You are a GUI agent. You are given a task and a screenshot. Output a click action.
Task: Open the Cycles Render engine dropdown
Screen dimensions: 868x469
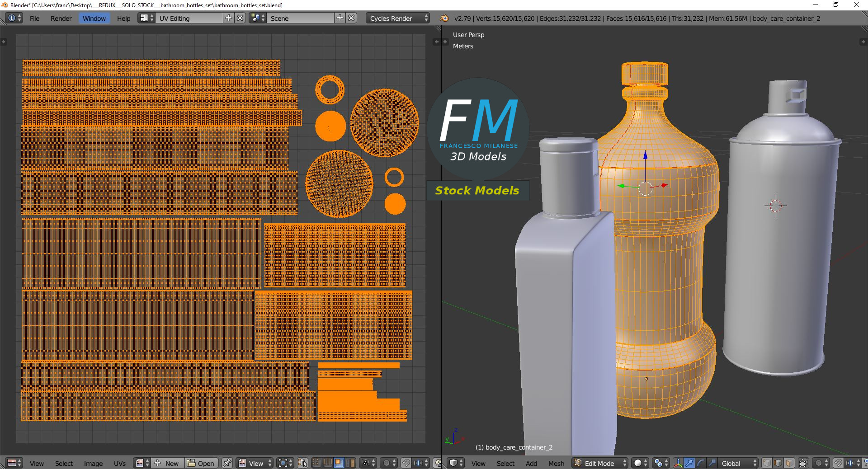pos(398,18)
